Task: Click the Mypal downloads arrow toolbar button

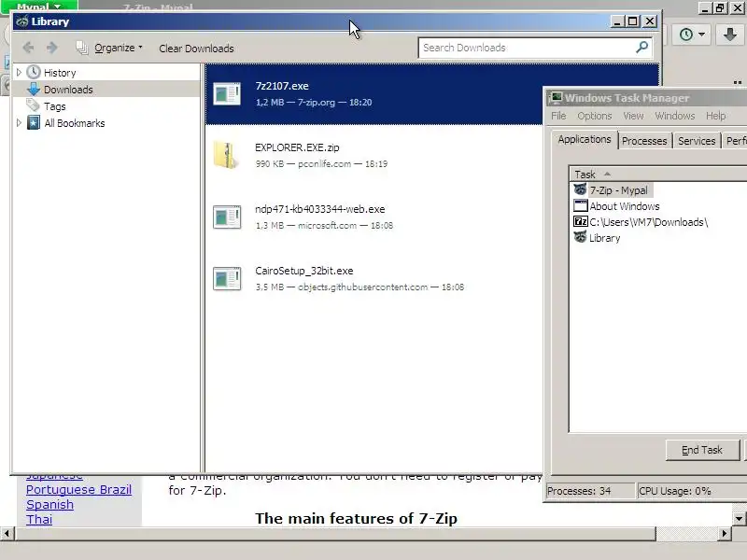Action: pyautogui.click(x=729, y=35)
